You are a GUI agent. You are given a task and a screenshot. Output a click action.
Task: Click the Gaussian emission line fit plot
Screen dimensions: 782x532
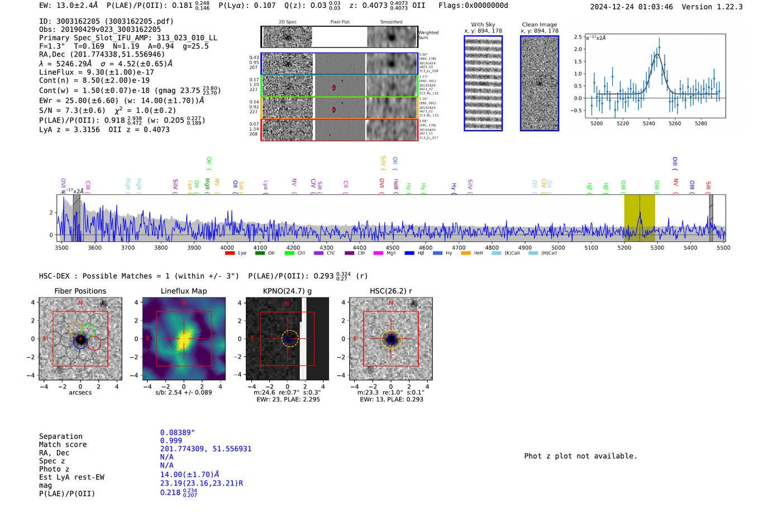tap(655, 76)
